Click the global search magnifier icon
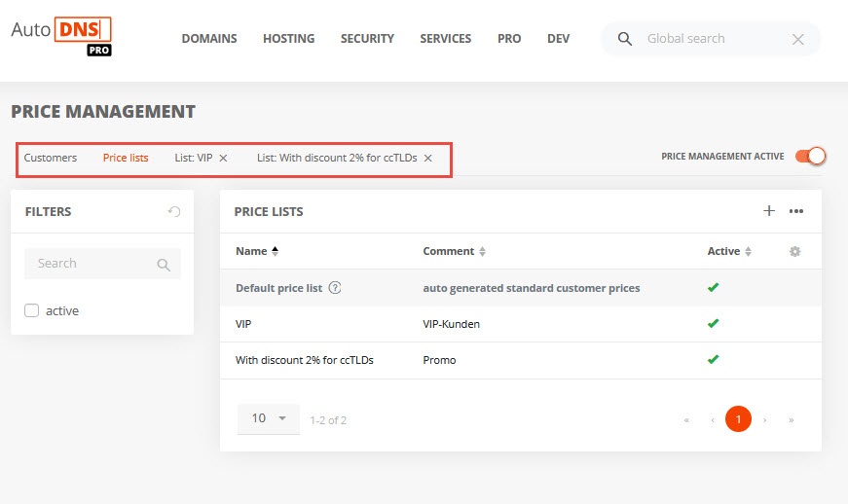This screenshot has height=504, width=848. click(625, 39)
